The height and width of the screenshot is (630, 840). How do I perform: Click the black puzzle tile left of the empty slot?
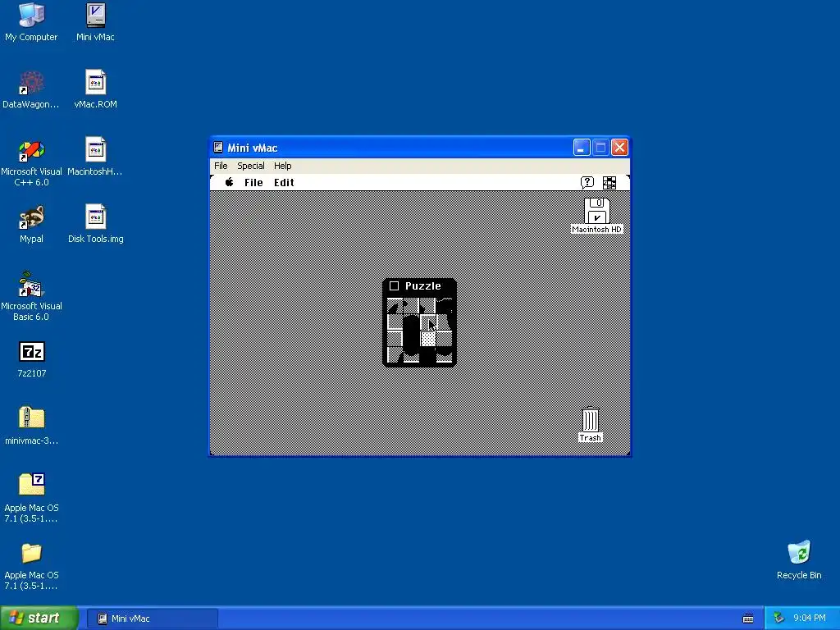[x=411, y=339]
